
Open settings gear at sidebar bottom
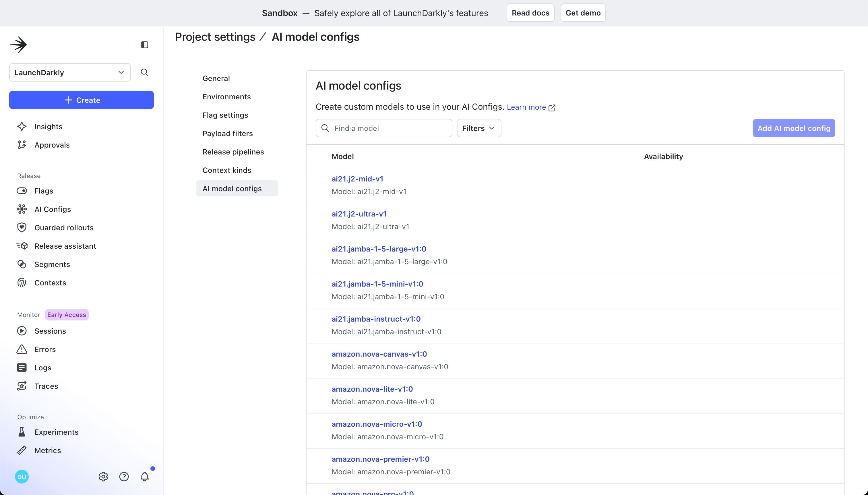pos(103,477)
